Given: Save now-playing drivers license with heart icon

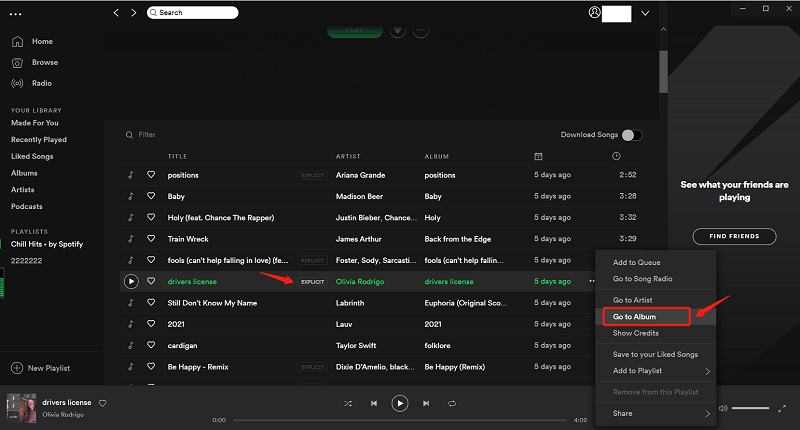Looking at the screenshot, I should (x=103, y=403).
